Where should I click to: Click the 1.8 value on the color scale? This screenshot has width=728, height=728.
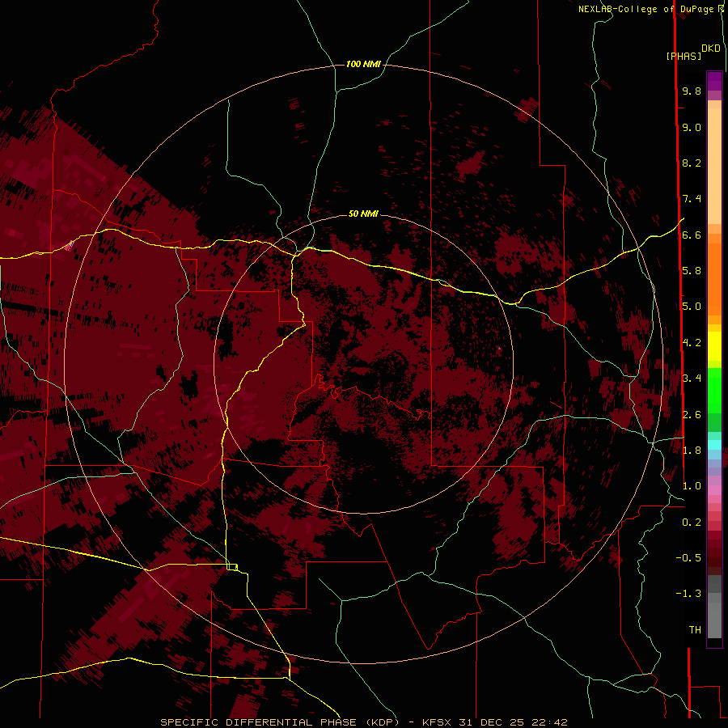[692, 450]
